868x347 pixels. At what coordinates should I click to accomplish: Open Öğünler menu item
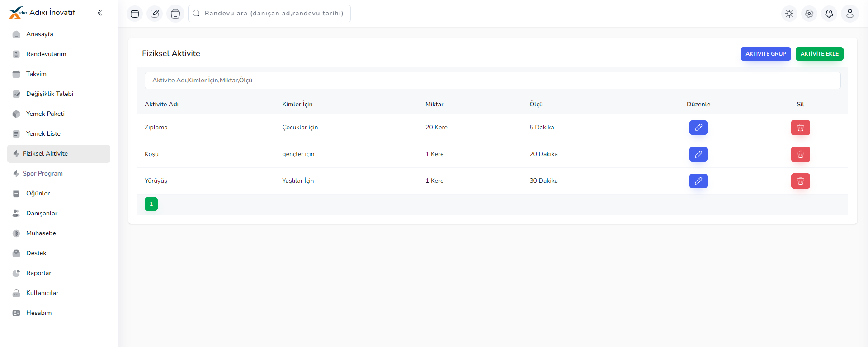pyautogui.click(x=59, y=194)
